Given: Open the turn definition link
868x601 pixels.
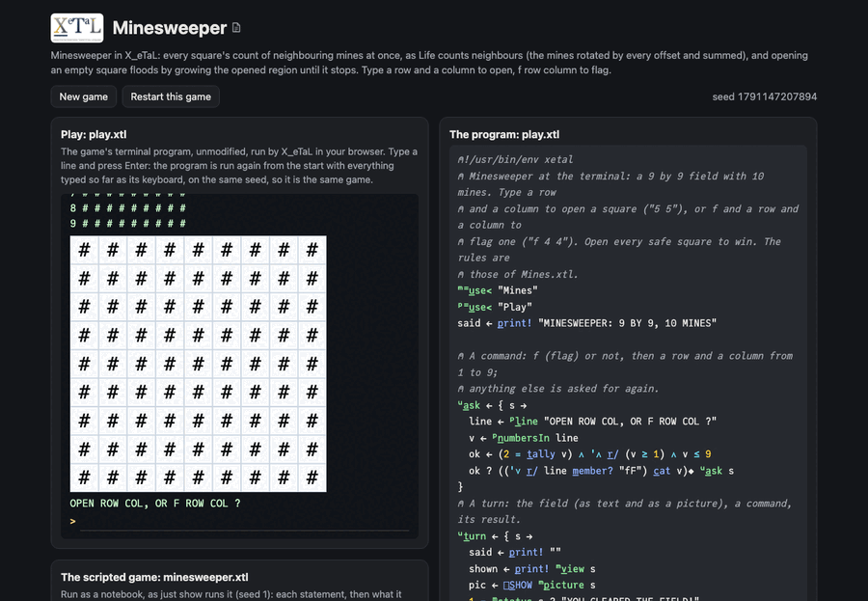Looking at the screenshot, I should tap(475, 536).
